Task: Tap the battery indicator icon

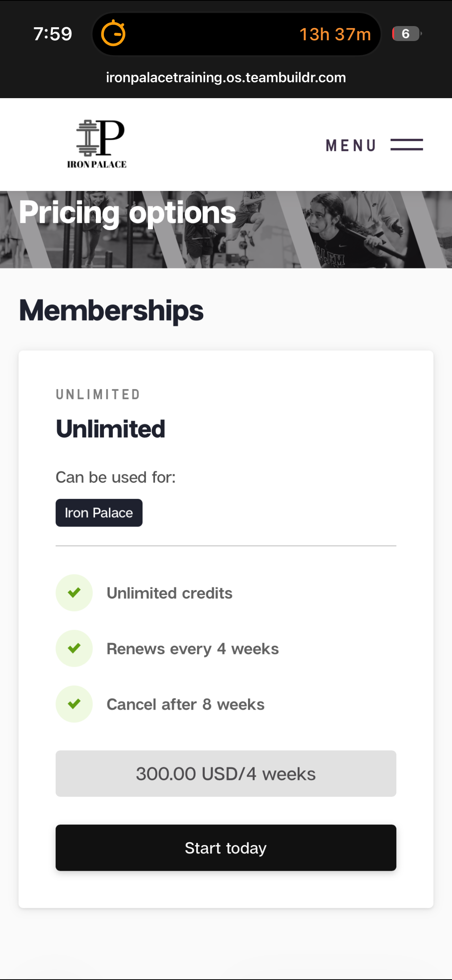Action: [x=406, y=34]
